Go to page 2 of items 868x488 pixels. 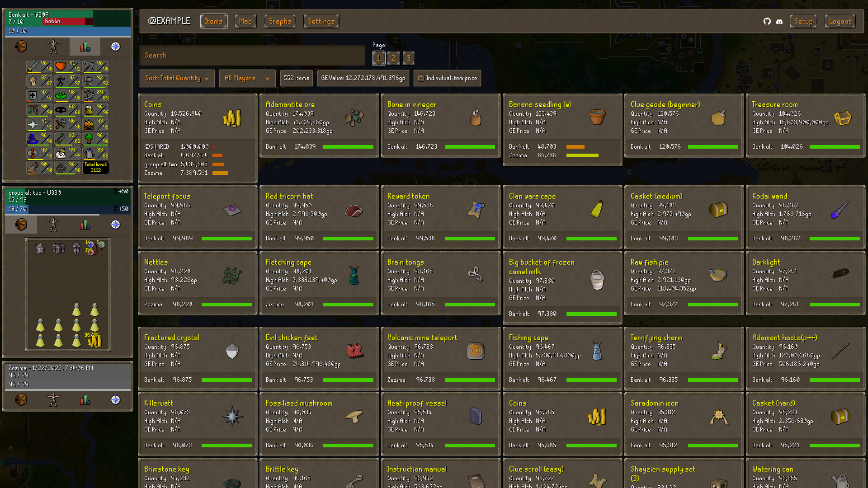point(393,58)
